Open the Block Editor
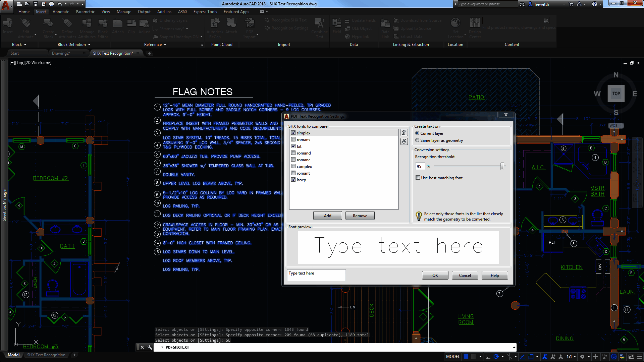The height and width of the screenshot is (362, 644). [103, 27]
